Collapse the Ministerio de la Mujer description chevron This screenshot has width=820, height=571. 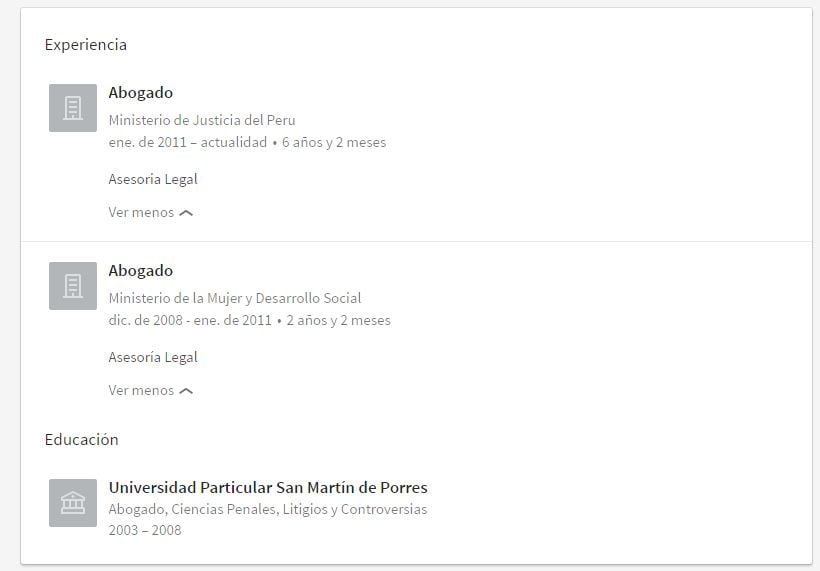(x=186, y=391)
